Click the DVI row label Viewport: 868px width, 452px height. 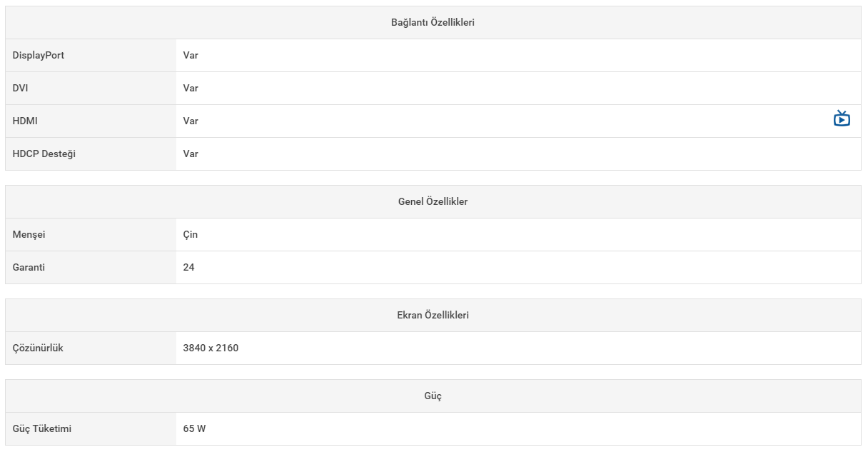coord(21,88)
